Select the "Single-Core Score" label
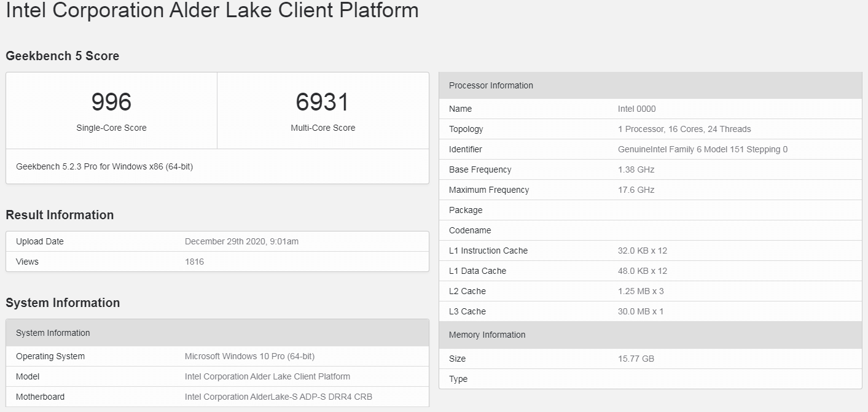Image resolution: width=868 pixels, height=412 pixels. (111, 128)
